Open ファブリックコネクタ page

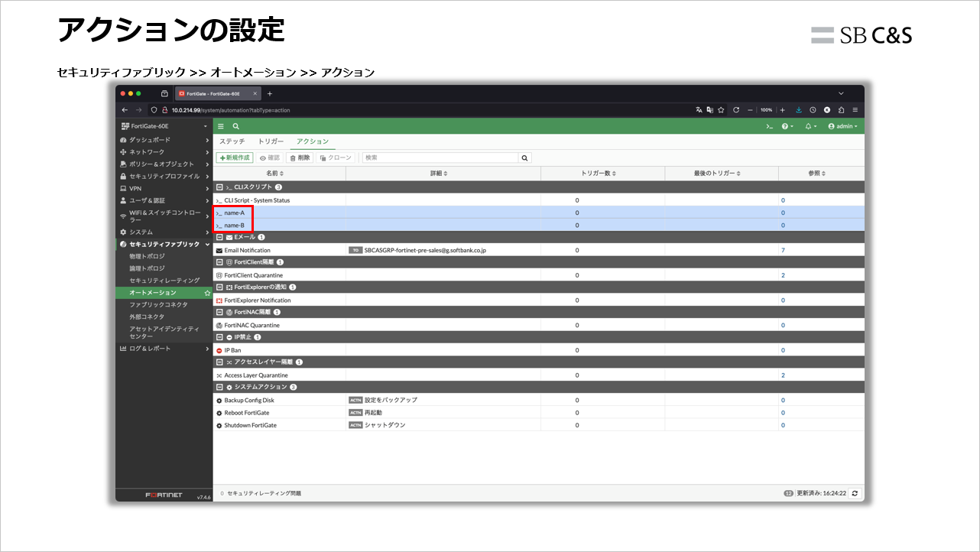(158, 304)
